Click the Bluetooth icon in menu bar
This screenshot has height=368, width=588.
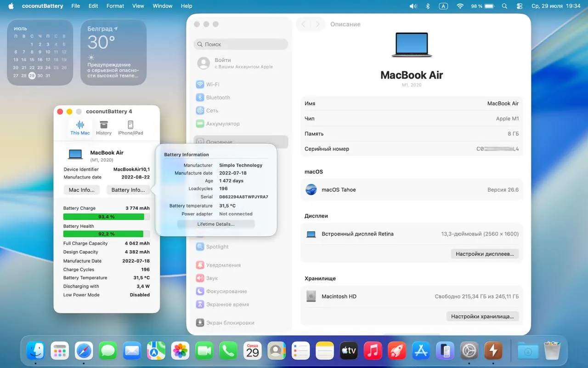click(x=428, y=6)
